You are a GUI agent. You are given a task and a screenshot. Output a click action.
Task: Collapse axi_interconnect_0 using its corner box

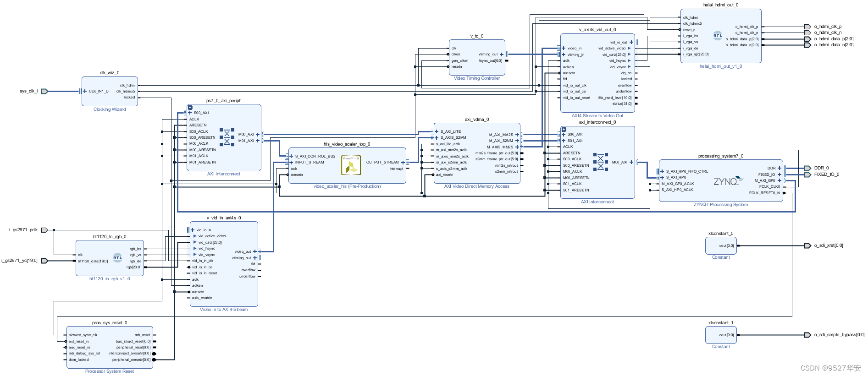[x=564, y=130]
